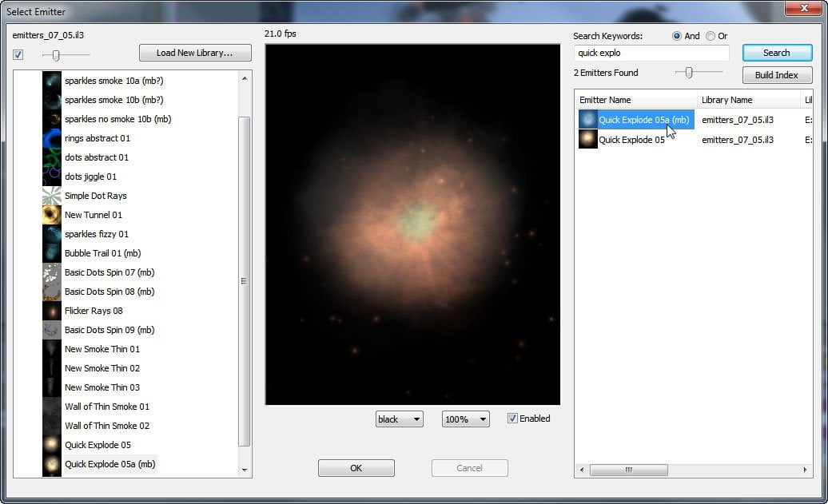
Task: Click the emitter list scroll down arrow
Action: click(244, 470)
